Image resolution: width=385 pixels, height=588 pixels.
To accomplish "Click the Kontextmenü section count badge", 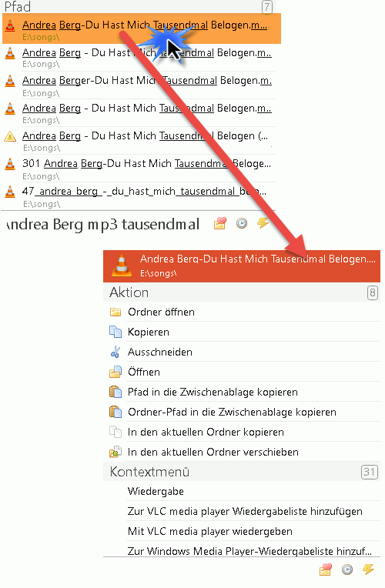I will point(370,472).
